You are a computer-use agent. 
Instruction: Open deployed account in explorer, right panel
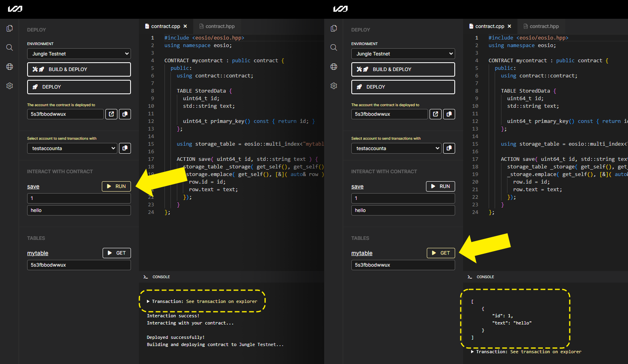tap(436, 114)
